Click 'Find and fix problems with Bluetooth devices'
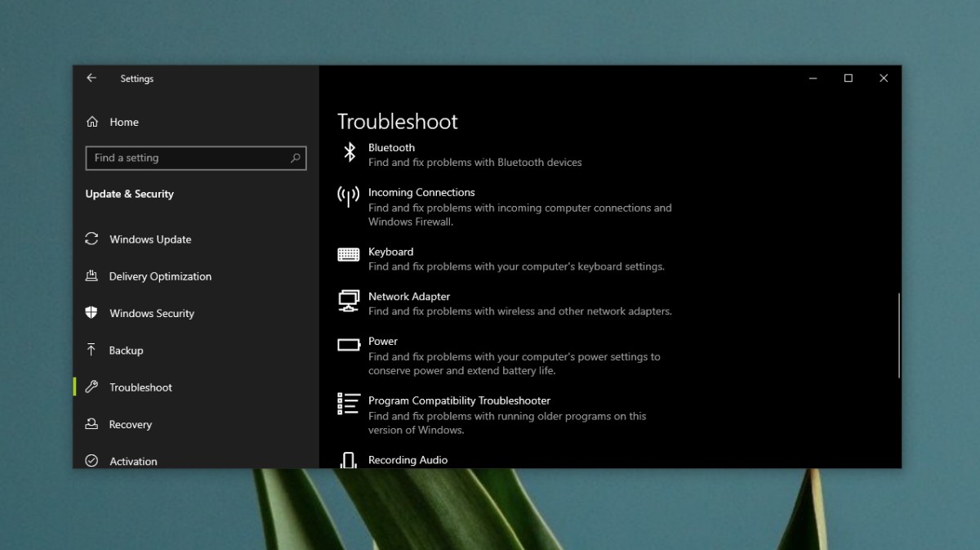980x550 pixels. click(x=474, y=163)
